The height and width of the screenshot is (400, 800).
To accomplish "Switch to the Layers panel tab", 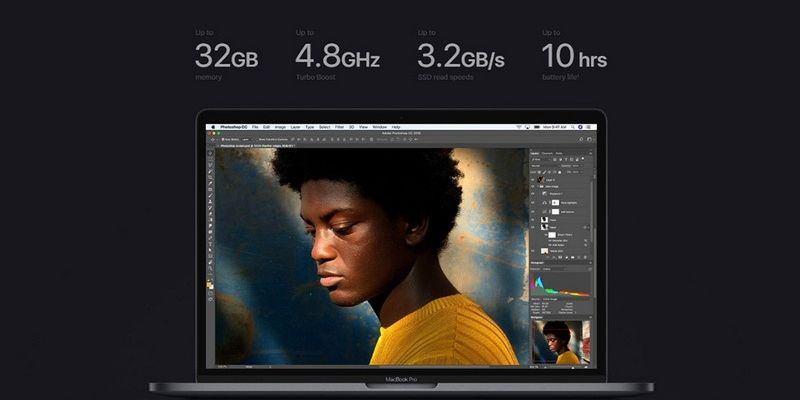I will pos(535,154).
